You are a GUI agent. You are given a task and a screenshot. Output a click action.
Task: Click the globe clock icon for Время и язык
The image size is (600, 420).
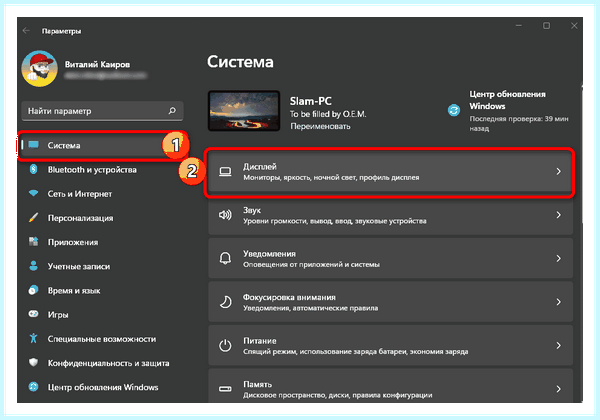34,290
